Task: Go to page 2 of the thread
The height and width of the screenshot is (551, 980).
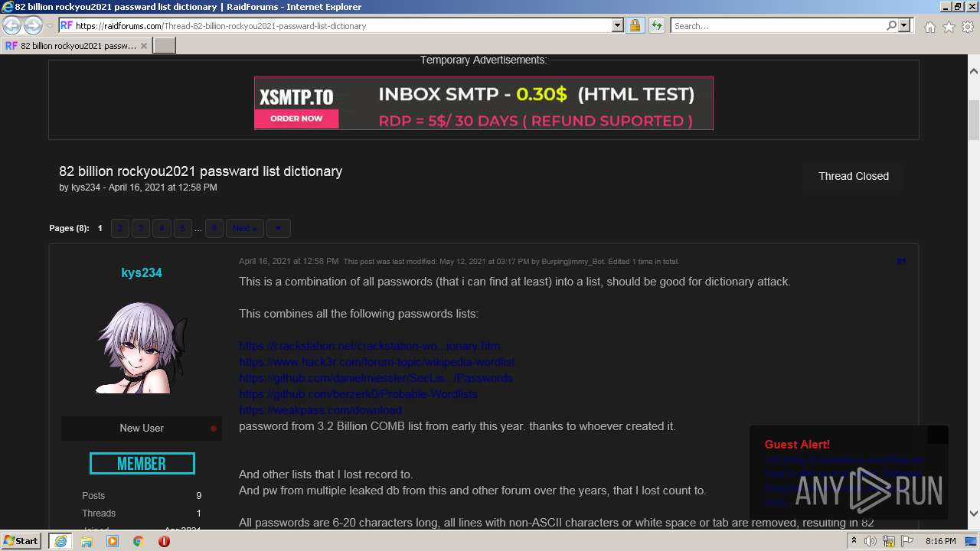Action: pos(120,228)
